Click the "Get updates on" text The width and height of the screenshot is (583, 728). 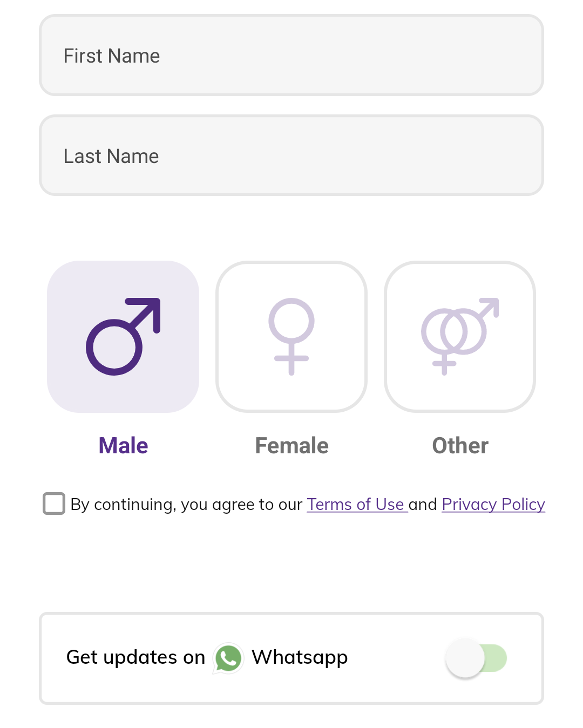[x=135, y=657]
